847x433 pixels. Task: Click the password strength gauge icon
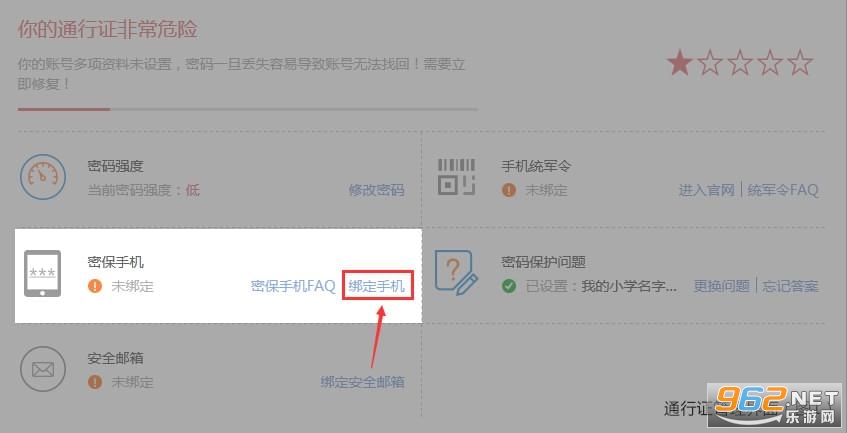click(x=43, y=177)
